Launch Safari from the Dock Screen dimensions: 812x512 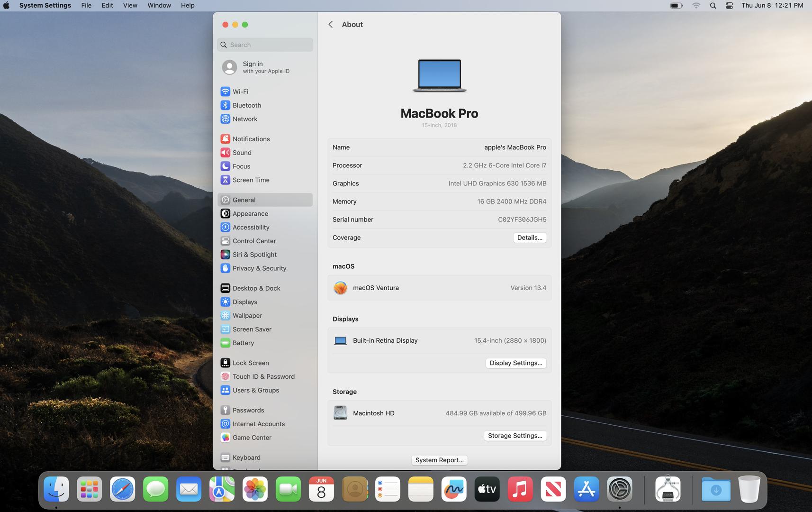[122, 489]
